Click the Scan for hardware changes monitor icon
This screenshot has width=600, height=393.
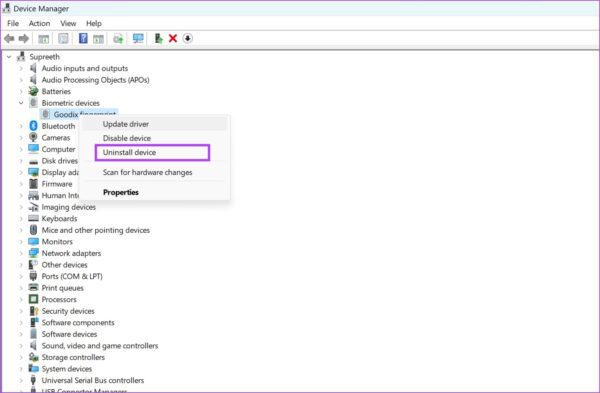138,38
